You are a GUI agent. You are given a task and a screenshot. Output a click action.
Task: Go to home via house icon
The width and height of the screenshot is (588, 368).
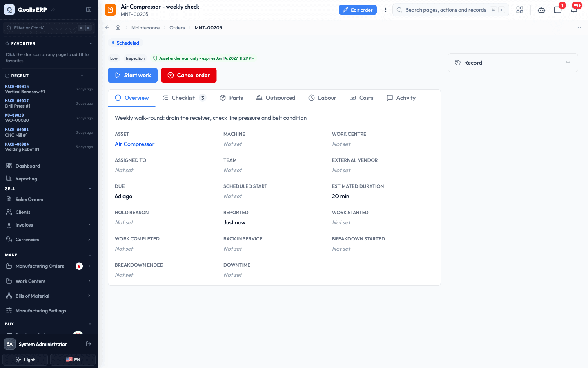click(118, 27)
